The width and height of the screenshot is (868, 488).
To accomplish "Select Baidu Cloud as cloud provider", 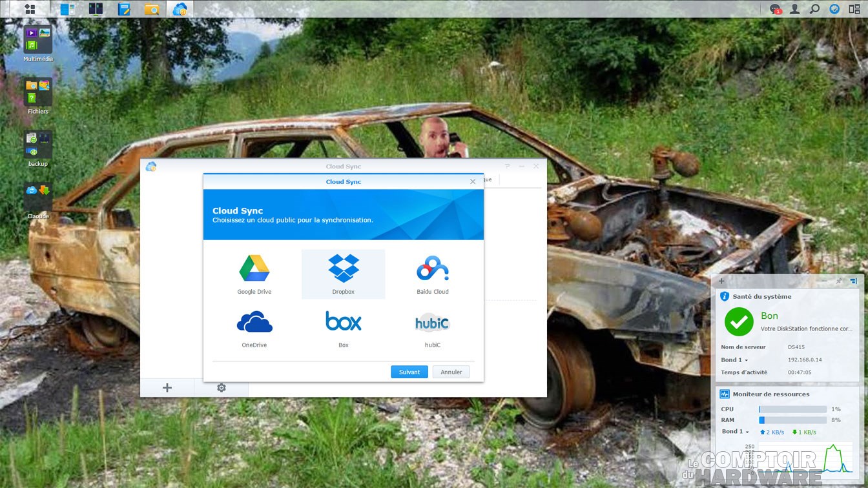I will tap(432, 274).
